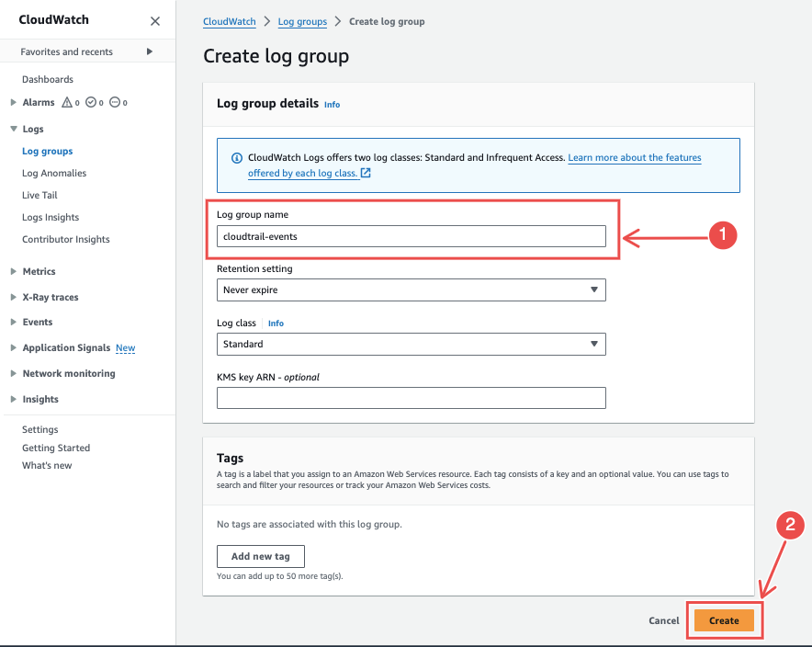The height and width of the screenshot is (647, 812).
Task: Close the CloudWatch navigation sidebar
Action: 155,19
